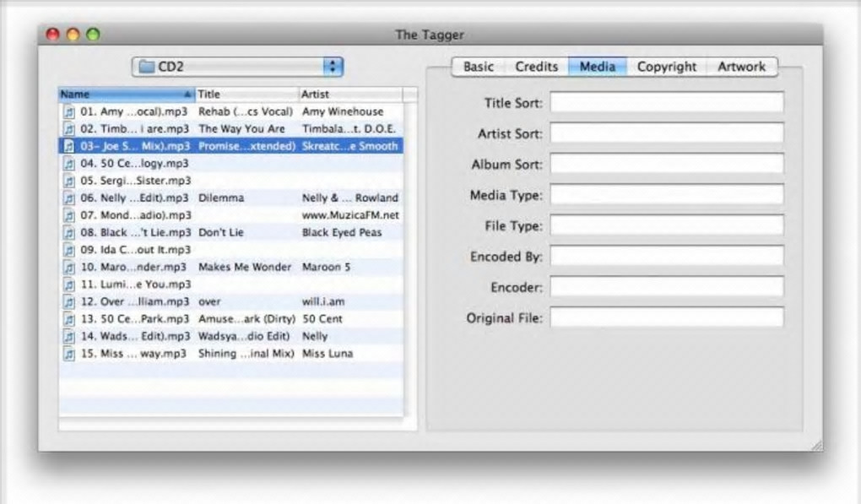This screenshot has height=504, width=861.
Task: Click the title cell 'Wadsya...dio Edit)'
Action: pos(244,337)
